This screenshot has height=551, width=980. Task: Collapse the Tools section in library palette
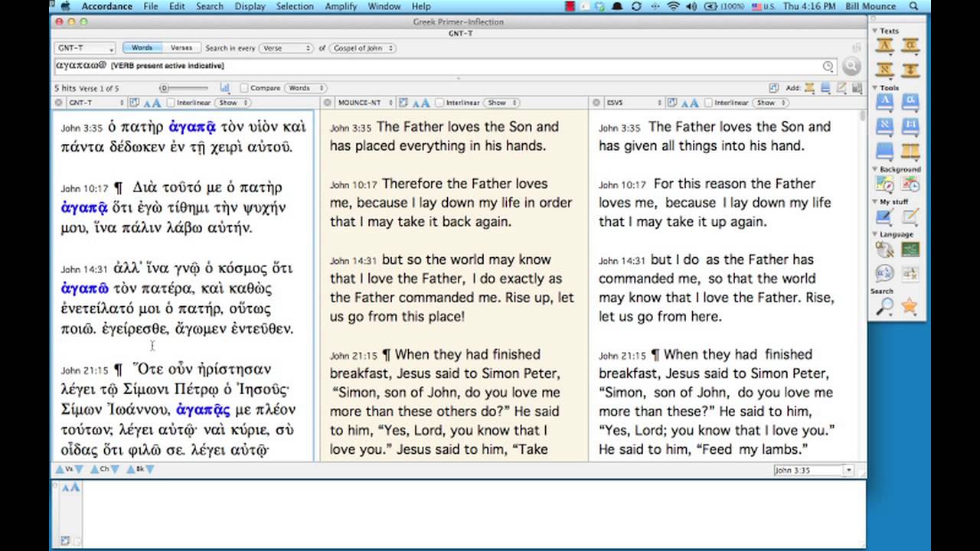coord(875,88)
